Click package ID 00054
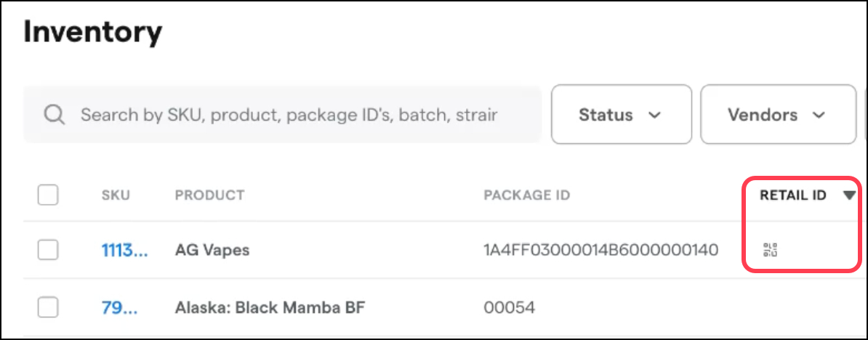Image resolution: width=868 pixels, height=340 pixels. click(509, 308)
